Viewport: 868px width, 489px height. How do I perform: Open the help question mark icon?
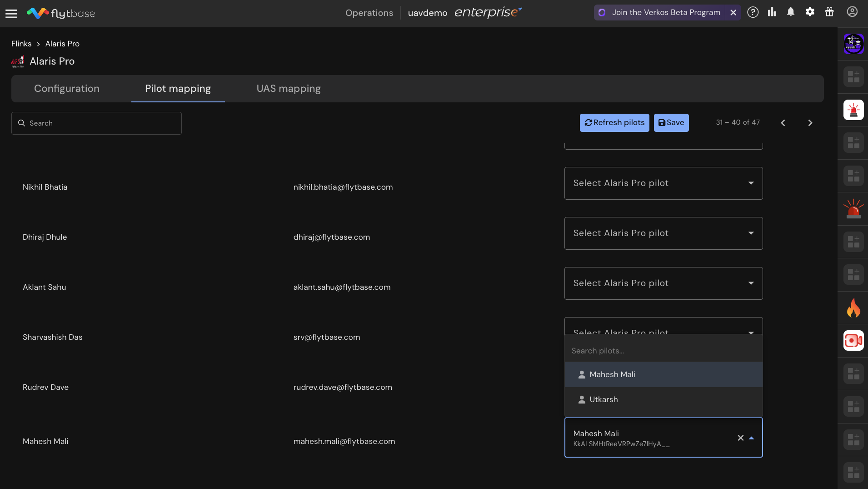(x=753, y=12)
